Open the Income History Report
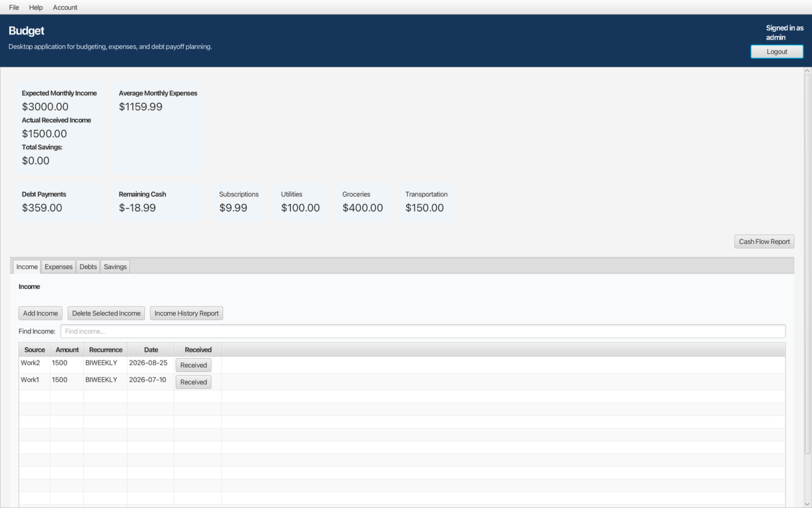This screenshot has width=812, height=508. (x=186, y=313)
